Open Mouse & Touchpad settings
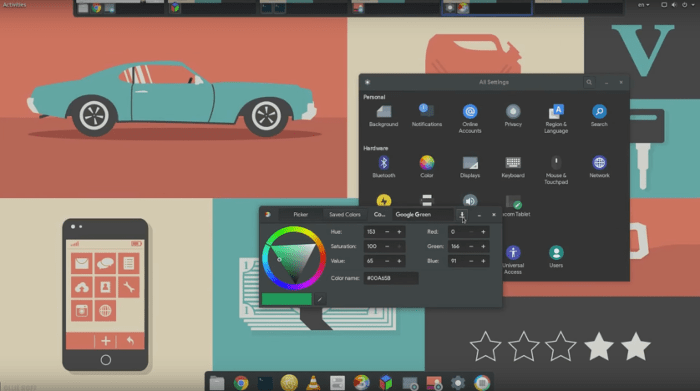This screenshot has height=391, width=700. 556,170
